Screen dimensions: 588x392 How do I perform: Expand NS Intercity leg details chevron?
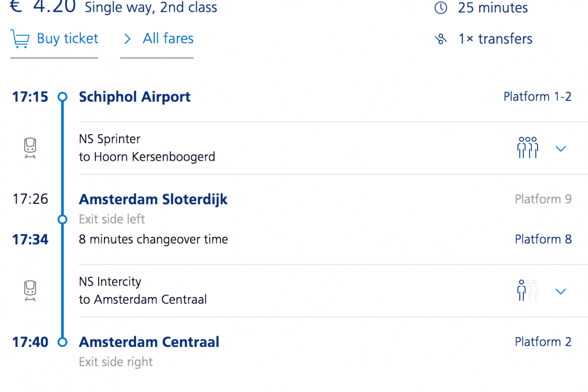[x=561, y=292]
